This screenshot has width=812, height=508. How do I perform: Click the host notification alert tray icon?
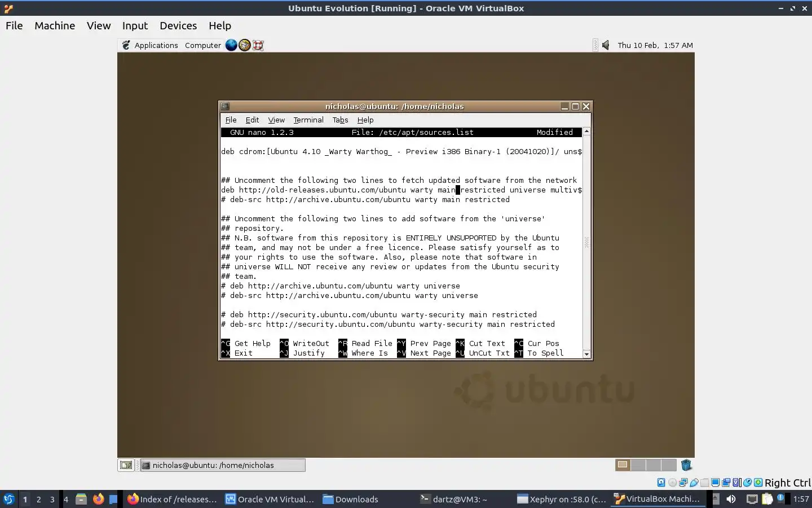tap(780, 498)
